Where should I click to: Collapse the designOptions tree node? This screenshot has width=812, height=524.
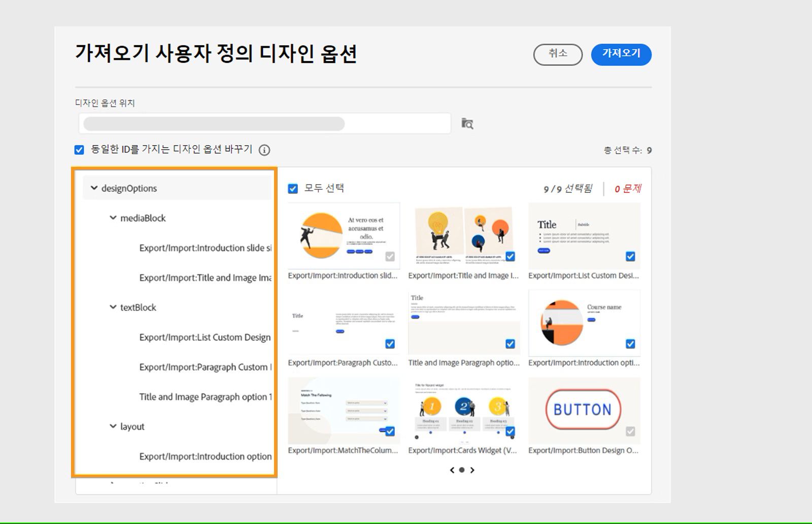[93, 188]
